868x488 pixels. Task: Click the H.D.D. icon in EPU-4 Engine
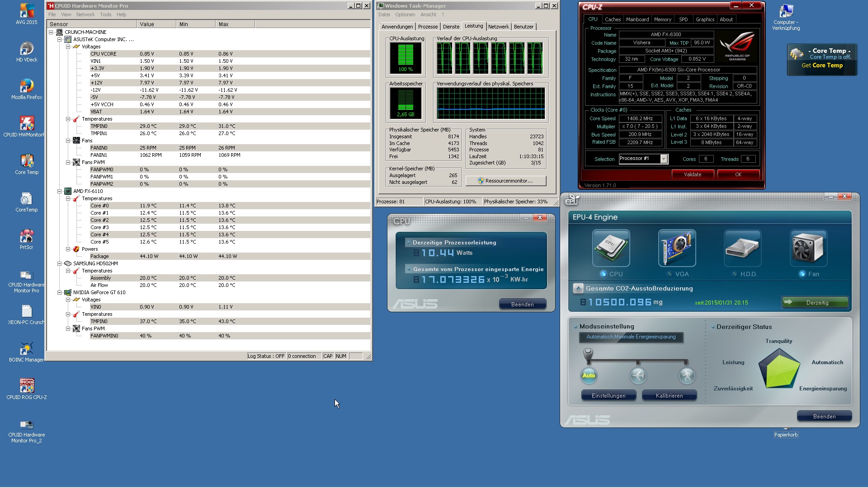[x=742, y=247]
